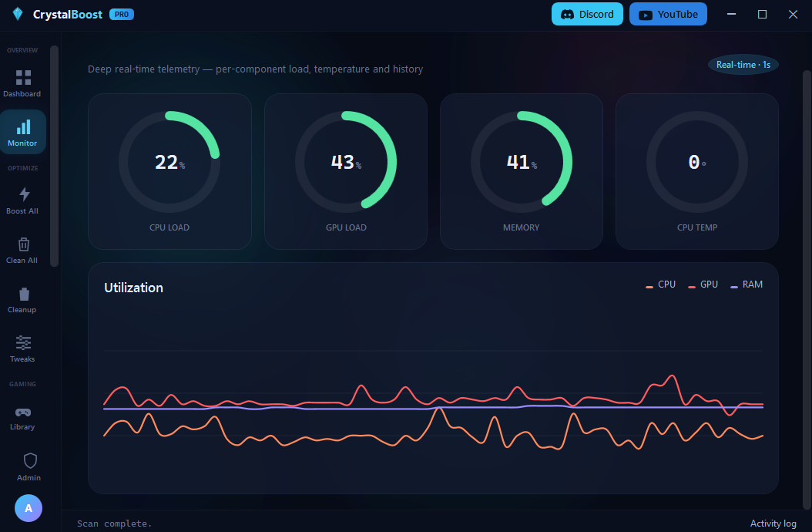This screenshot has width=812, height=532.
Task: Click the Discord logo icon
Action: click(568, 15)
